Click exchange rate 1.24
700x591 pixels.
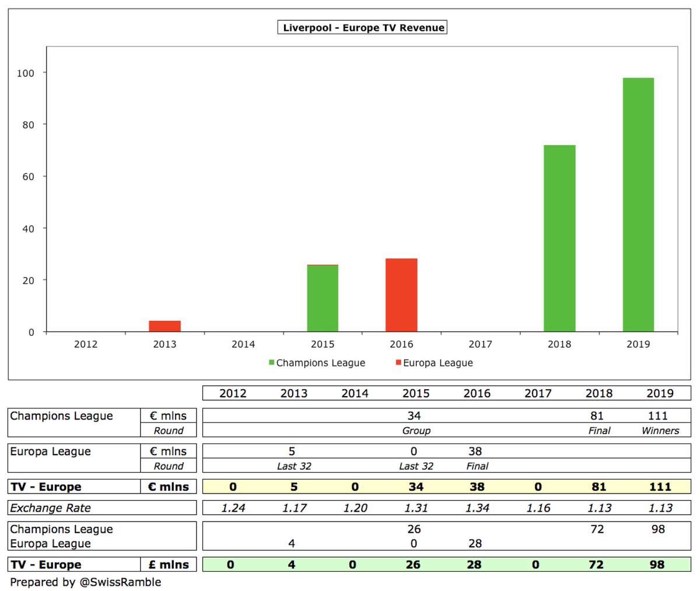tap(233, 508)
